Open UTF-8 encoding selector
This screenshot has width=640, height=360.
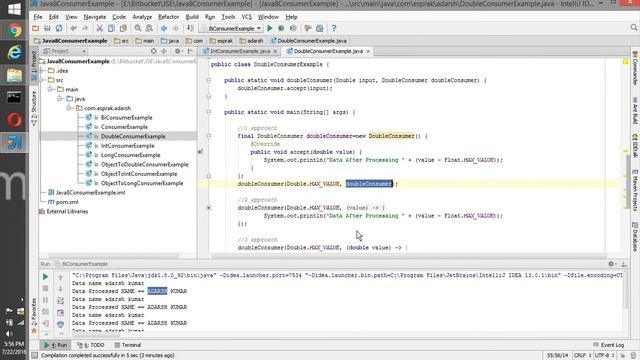click(x=604, y=356)
